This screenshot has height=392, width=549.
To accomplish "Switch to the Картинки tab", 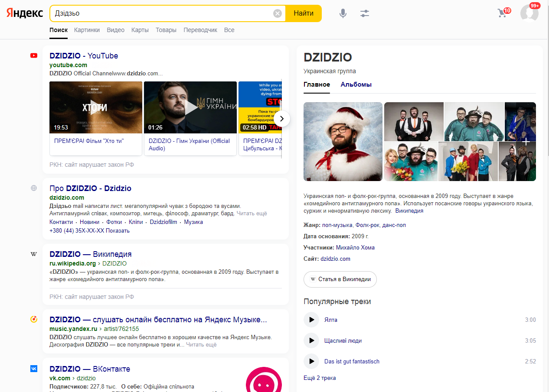I will [87, 30].
